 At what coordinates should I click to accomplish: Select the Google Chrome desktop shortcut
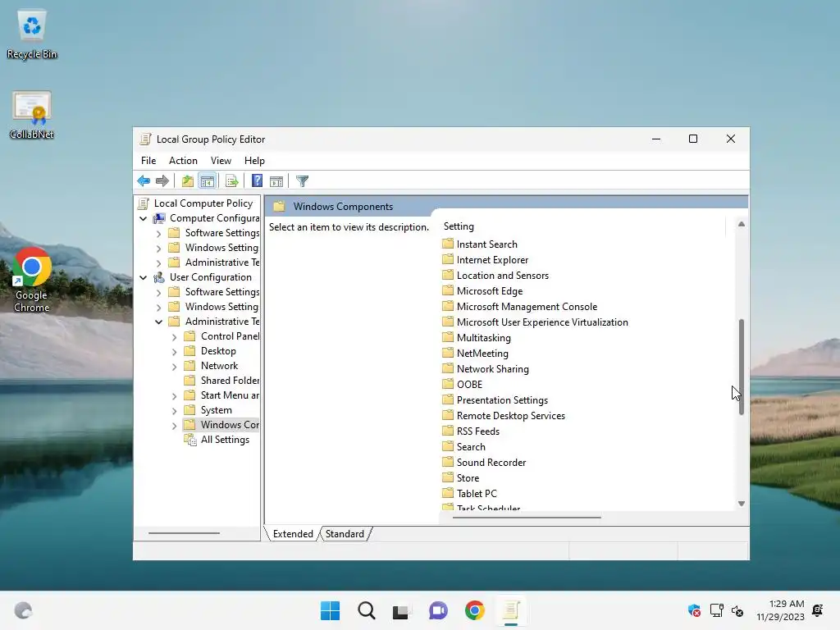coord(32,279)
